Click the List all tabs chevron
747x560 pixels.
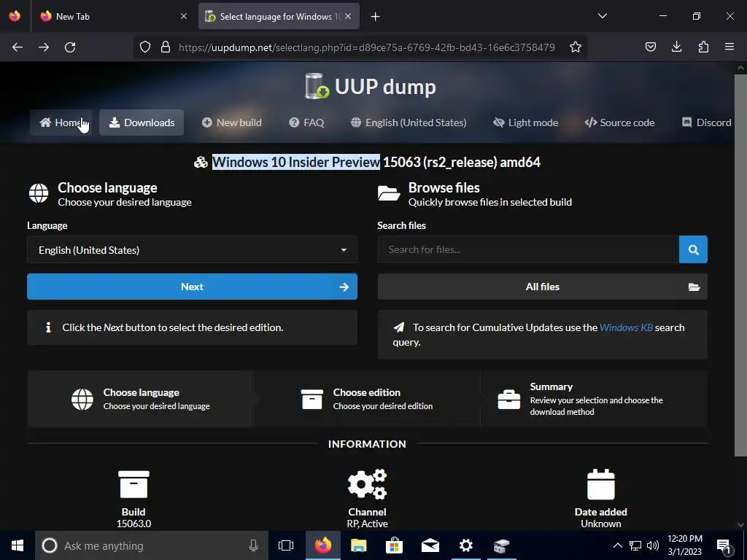tap(603, 16)
